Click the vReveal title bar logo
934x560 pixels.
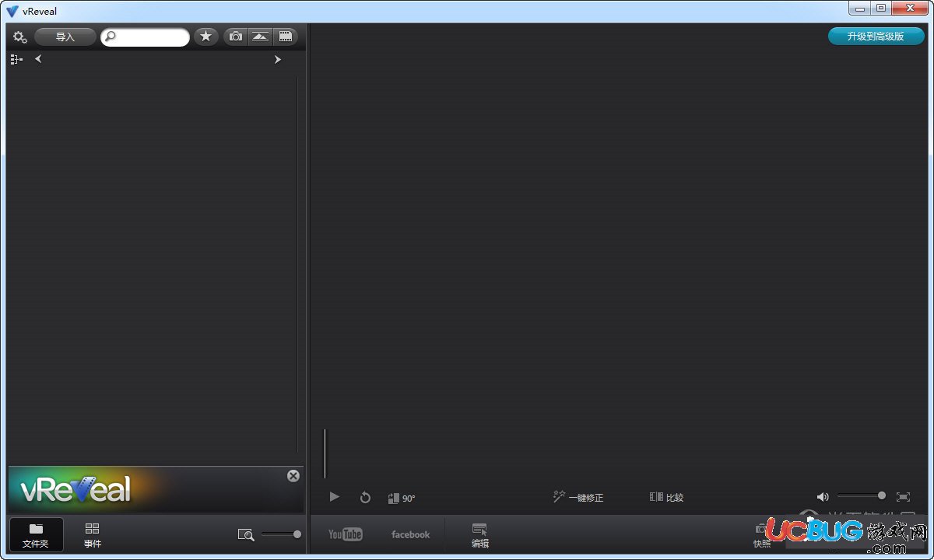[12, 11]
